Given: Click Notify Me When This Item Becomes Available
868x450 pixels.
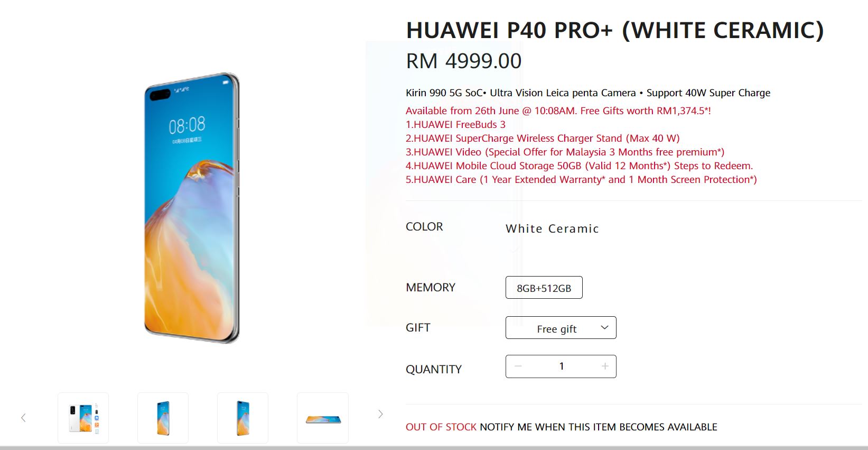Looking at the screenshot, I should click(x=599, y=427).
